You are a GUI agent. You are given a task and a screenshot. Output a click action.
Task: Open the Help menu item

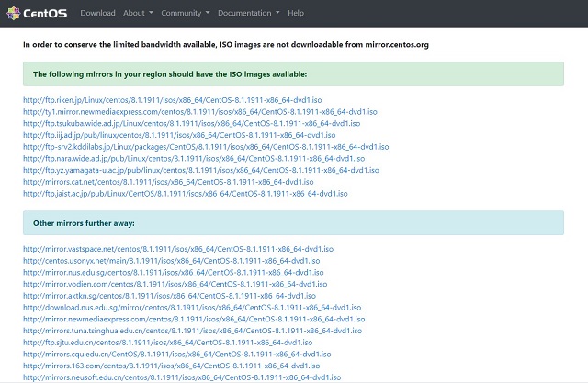(296, 13)
